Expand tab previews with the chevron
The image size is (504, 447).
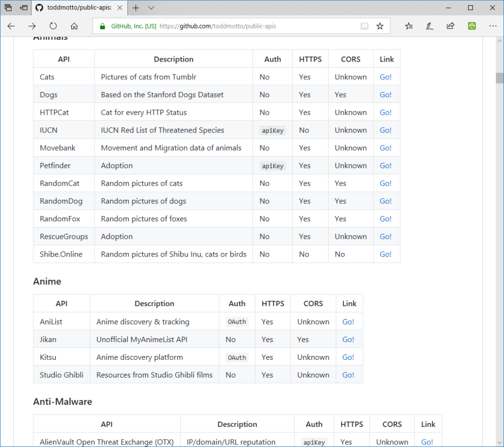(151, 8)
